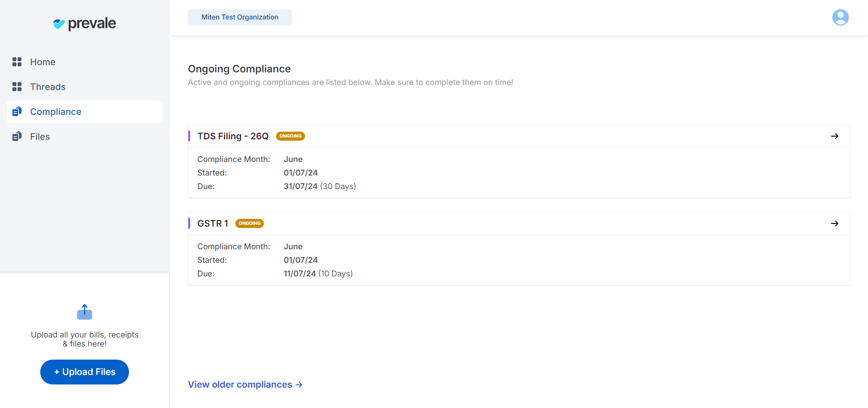
Task: Go to Home menu item
Action: point(43,62)
